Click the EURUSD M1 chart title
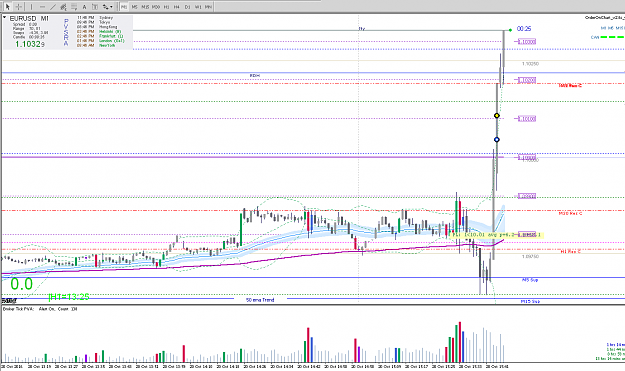Image resolution: width=625 pixels, height=371 pixels. 29,18
